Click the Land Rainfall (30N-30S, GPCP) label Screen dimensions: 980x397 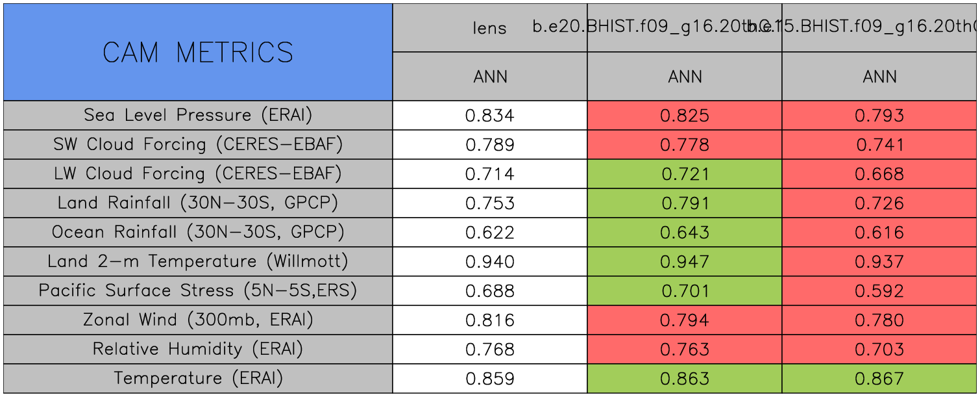[198, 203]
